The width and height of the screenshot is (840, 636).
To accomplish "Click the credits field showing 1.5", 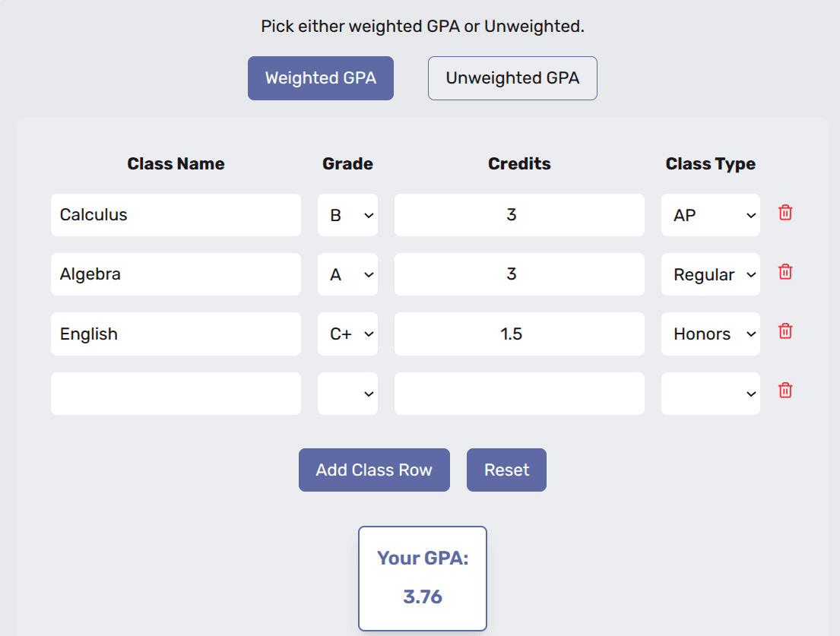I will [x=519, y=334].
